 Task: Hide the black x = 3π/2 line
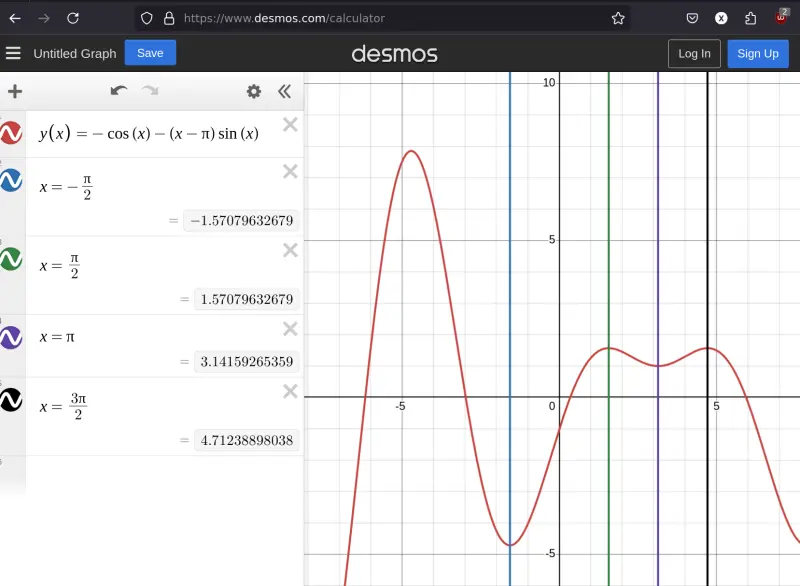[x=11, y=399]
